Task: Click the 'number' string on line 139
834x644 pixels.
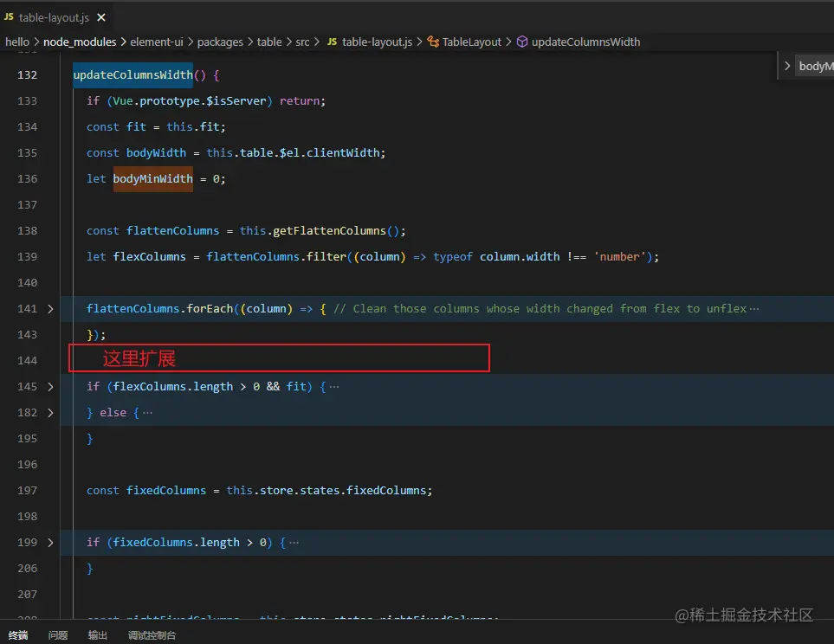Action: [619, 257]
